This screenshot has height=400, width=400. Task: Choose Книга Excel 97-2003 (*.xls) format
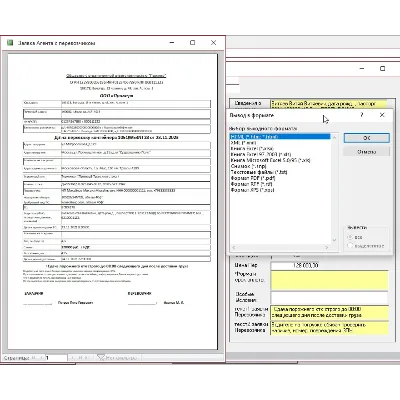point(261,154)
